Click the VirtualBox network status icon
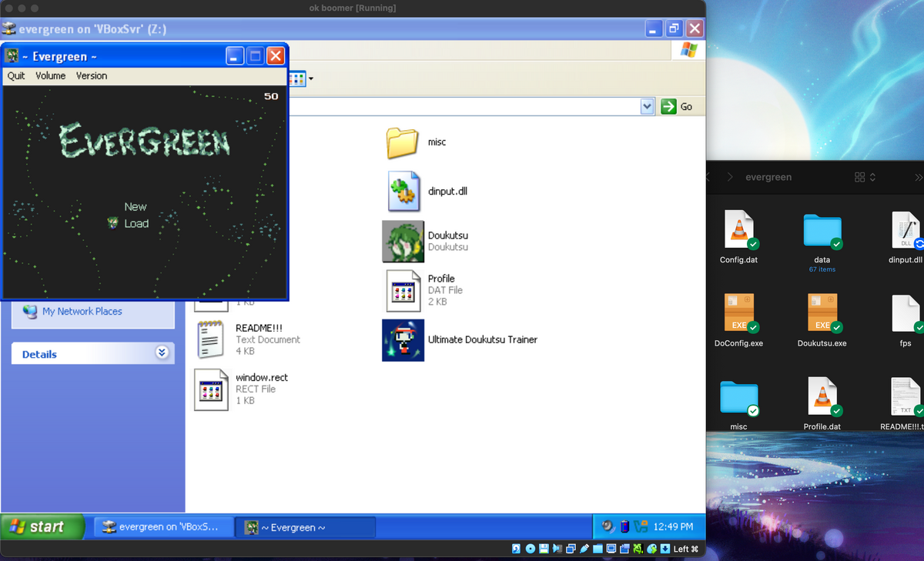The height and width of the screenshot is (561, 924). pos(571,549)
